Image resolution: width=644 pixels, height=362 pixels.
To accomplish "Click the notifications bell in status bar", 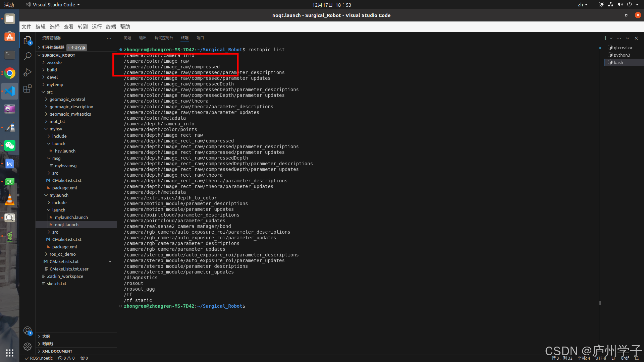I will (x=636, y=358).
